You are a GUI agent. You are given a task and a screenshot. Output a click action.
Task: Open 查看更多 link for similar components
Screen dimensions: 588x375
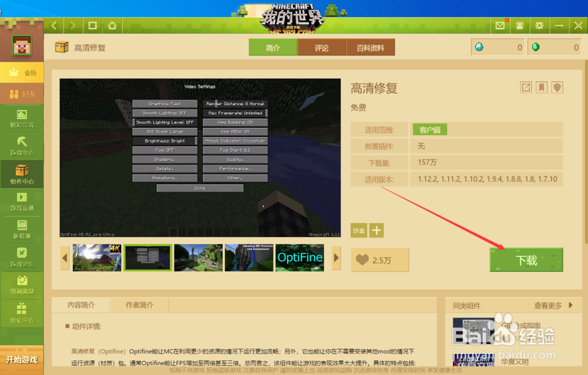click(548, 306)
